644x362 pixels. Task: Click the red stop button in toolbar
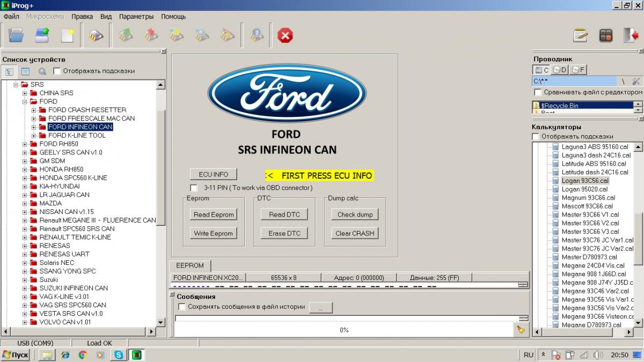point(285,36)
